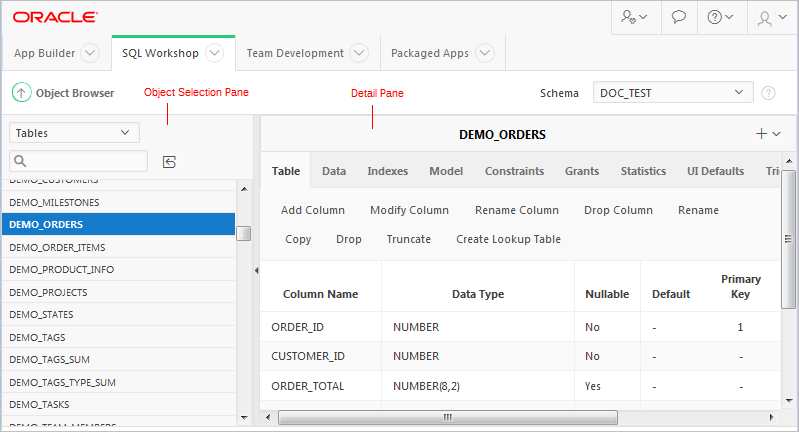Click the Add Column button
Image resolution: width=799 pixels, height=432 pixels.
click(x=313, y=210)
